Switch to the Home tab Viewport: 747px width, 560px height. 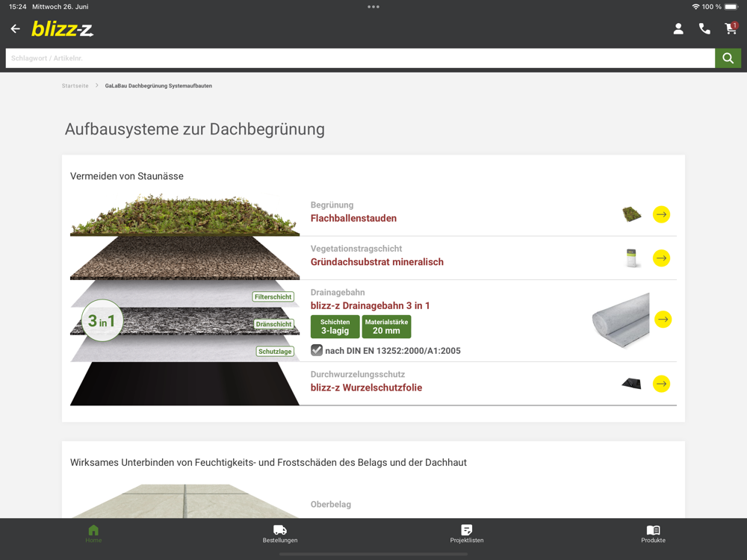pos(93,534)
